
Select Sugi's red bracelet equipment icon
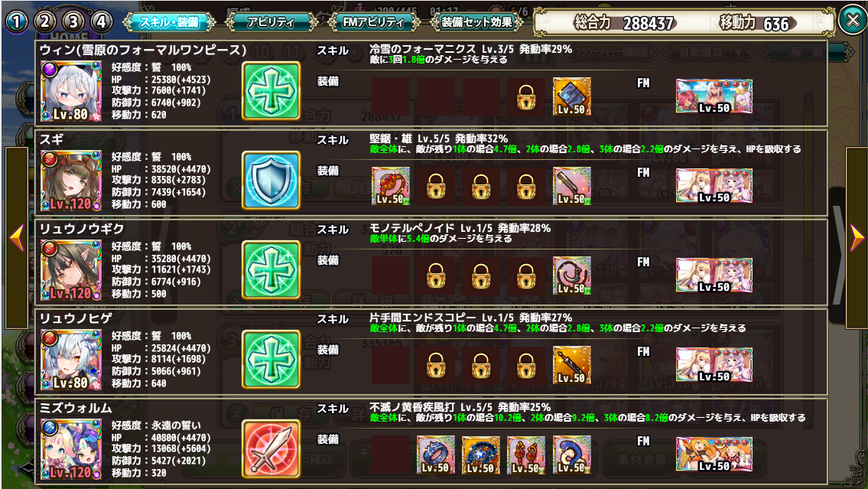point(390,185)
